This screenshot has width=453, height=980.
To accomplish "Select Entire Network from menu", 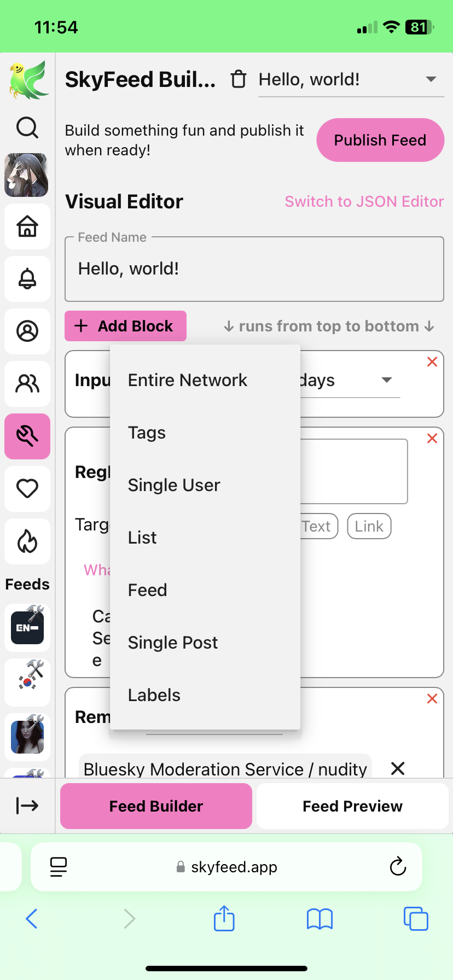I will (188, 380).
